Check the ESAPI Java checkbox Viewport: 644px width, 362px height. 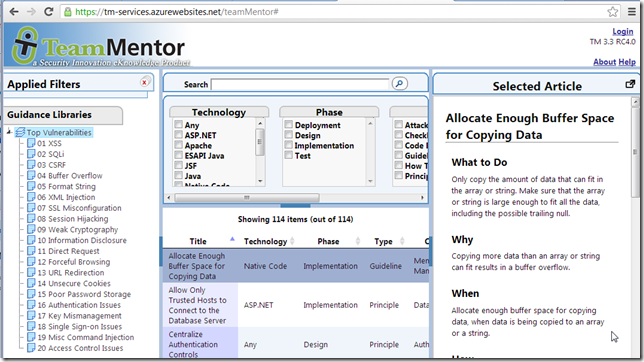click(178, 155)
